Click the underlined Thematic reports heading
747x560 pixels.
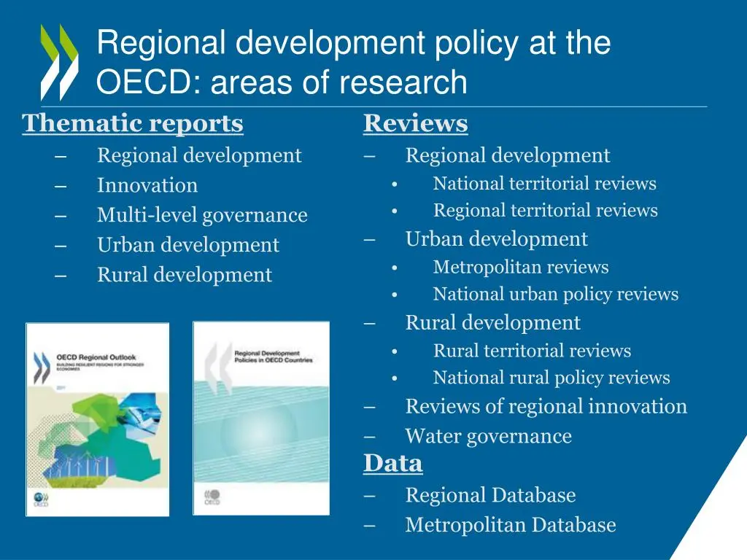click(133, 123)
